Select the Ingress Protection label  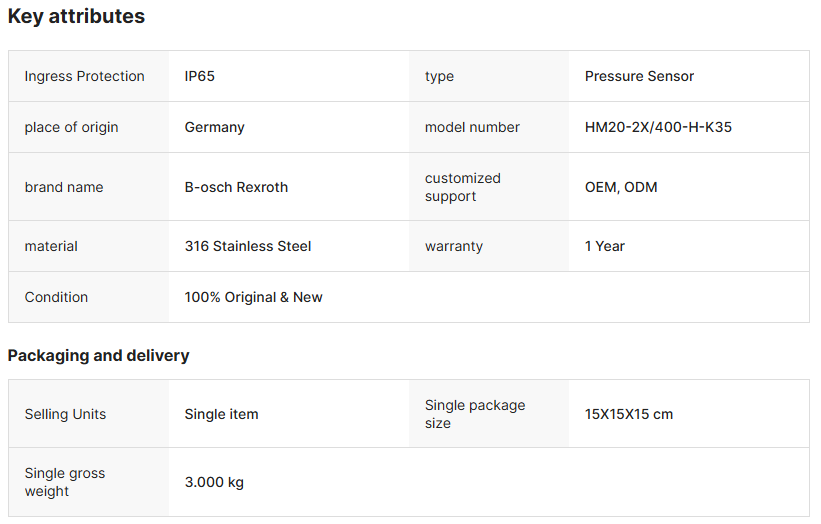tap(84, 76)
